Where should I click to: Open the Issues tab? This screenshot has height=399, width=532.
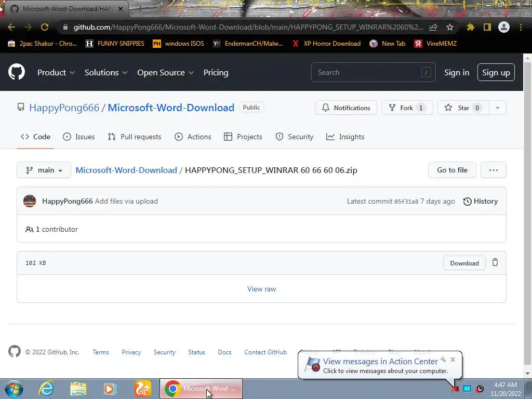coord(79,137)
